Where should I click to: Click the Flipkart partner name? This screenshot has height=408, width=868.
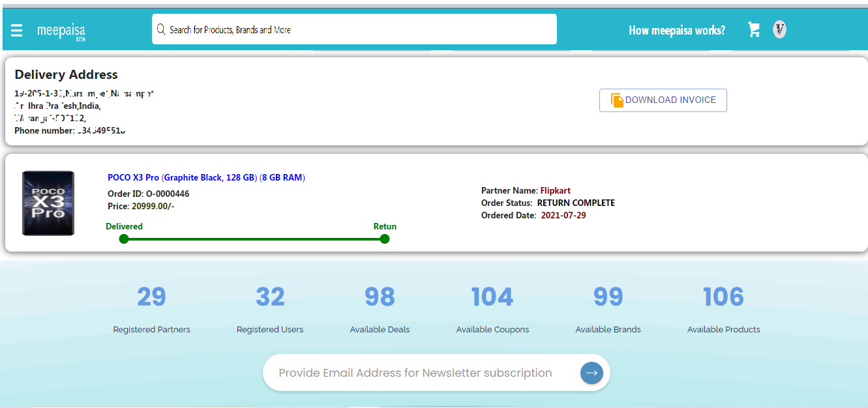point(556,191)
